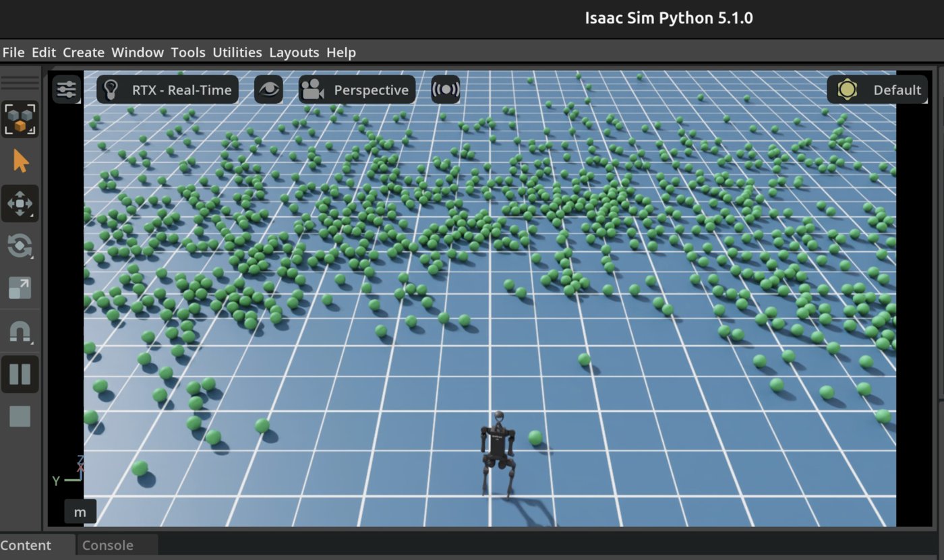Image resolution: width=944 pixels, height=560 pixels.
Task: Open the Window menu
Action: point(138,53)
